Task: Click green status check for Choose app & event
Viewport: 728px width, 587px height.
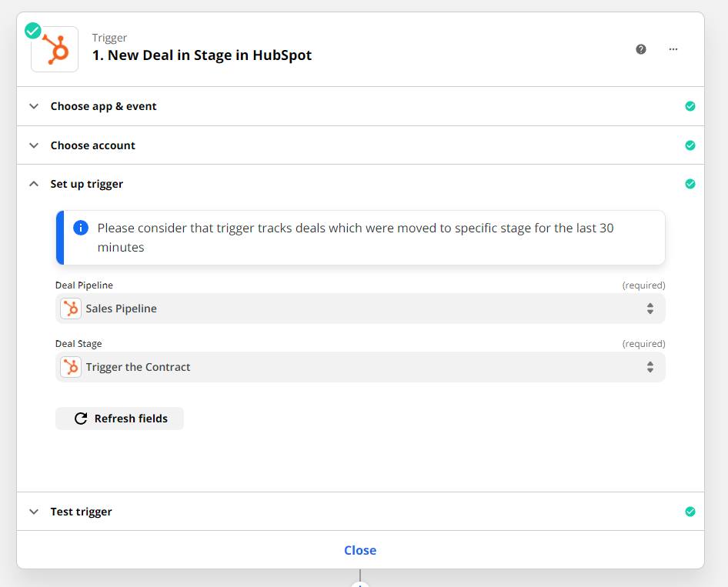Action: pos(690,106)
